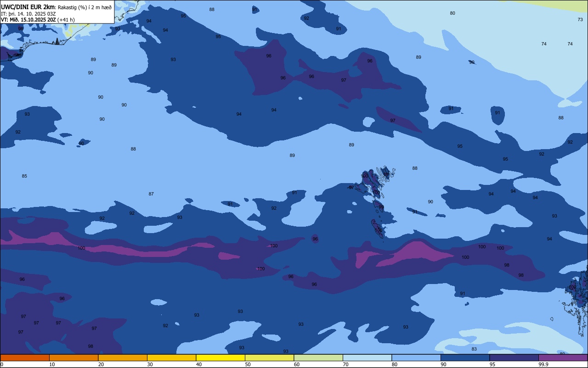This screenshot has height=368, width=588.
Task: Pick the pale green 60–70 legend swatch
Action: pos(318,357)
